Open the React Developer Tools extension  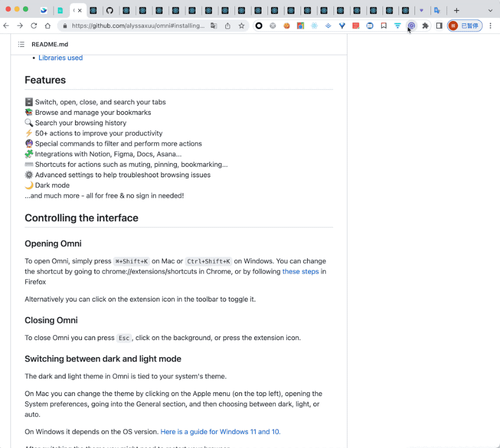tap(314, 26)
